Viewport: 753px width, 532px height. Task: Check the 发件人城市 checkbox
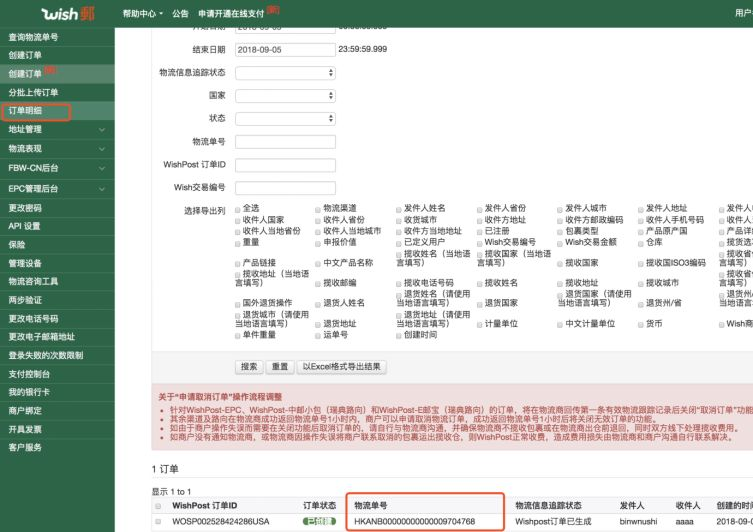point(560,209)
